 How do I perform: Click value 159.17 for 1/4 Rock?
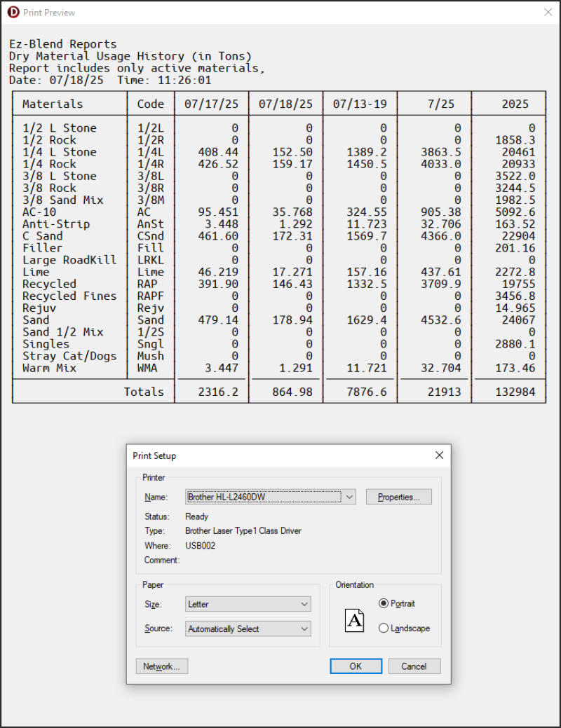[x=292, y=164]
